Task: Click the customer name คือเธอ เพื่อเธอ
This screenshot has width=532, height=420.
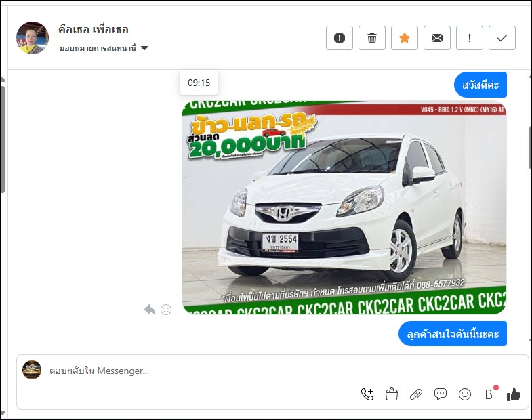Action: coord(94,30)
